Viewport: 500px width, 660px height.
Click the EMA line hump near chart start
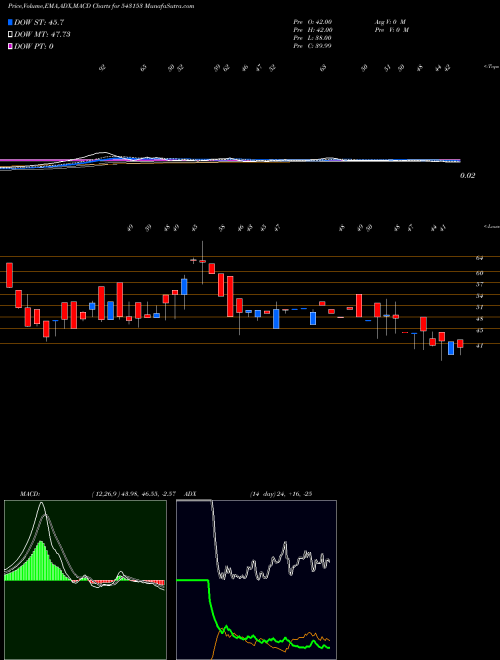103,154
